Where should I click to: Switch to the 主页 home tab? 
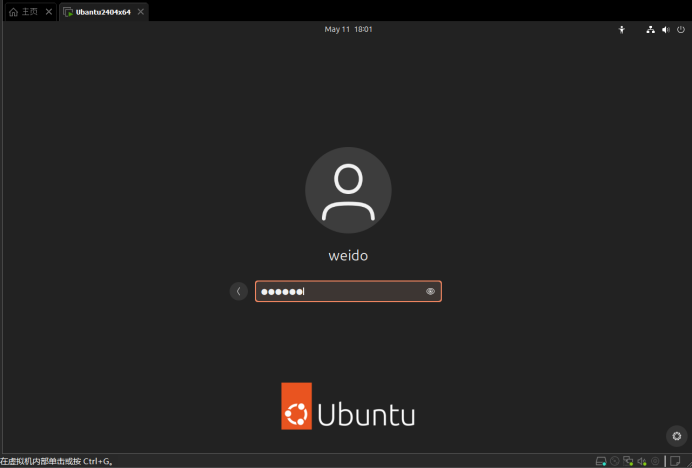[x=30, y=12]
